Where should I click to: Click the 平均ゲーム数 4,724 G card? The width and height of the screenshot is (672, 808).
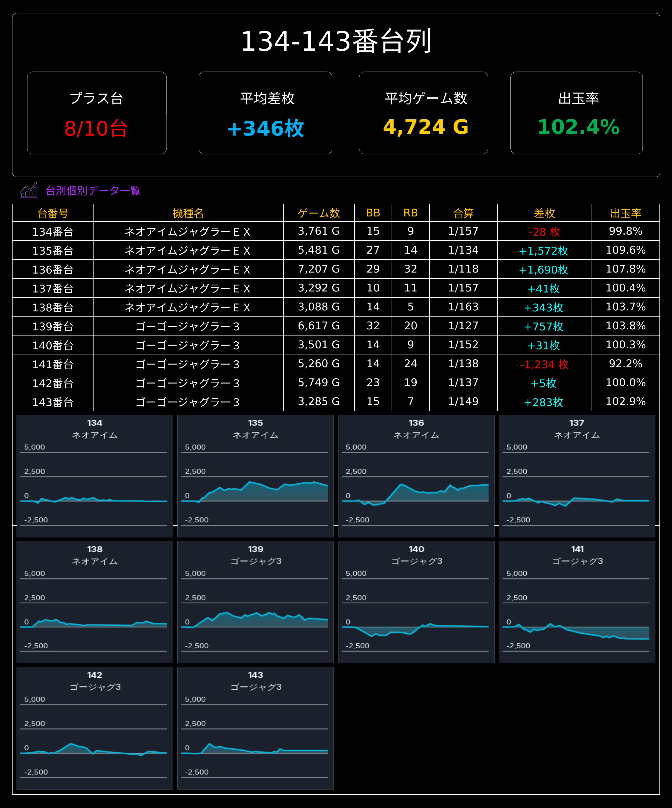423,113
